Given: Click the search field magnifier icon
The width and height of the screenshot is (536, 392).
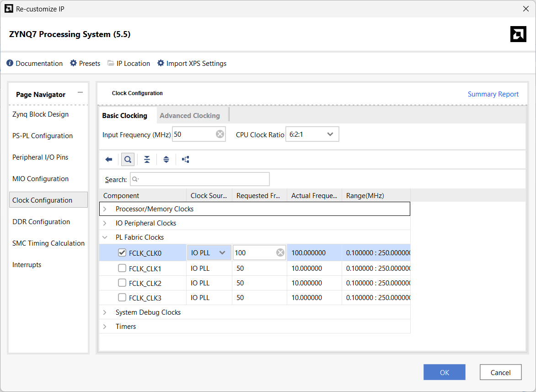Looking at the screenshot, I should pos(135,179).
